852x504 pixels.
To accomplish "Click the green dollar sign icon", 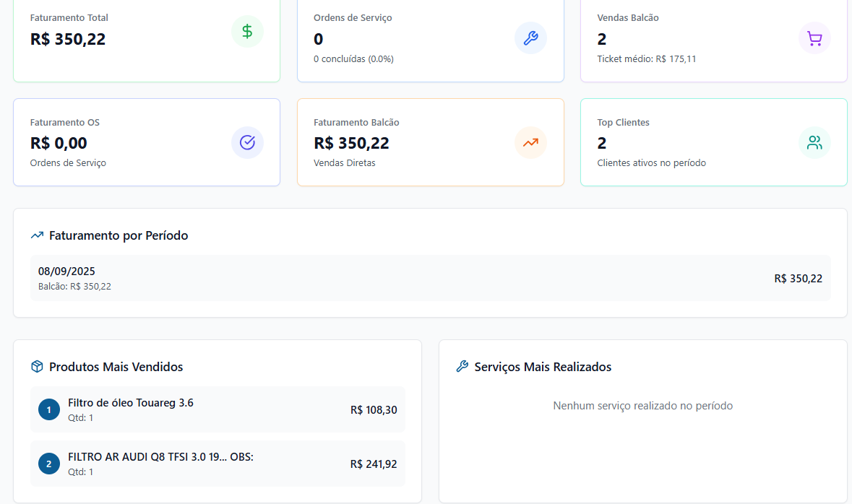I will (x=247, y=32).
